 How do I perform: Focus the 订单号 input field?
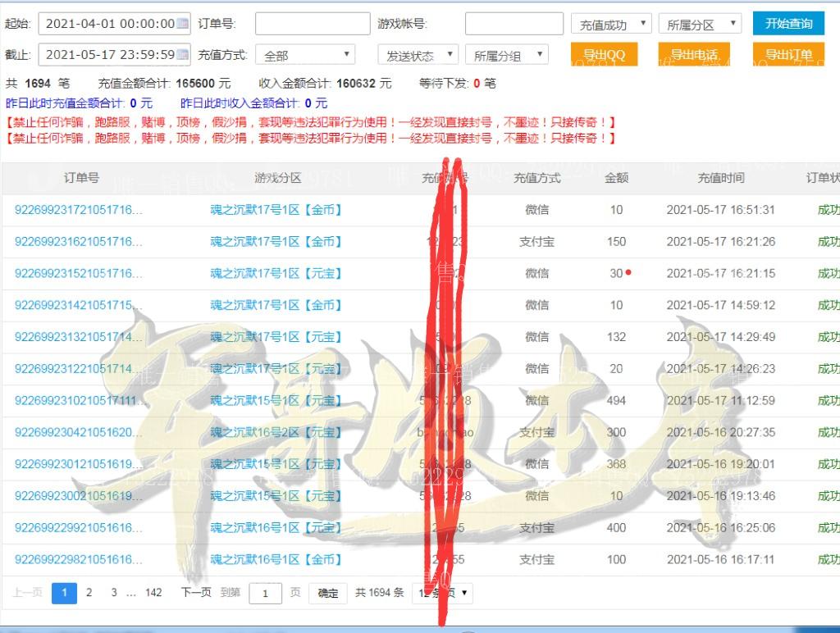pyautogui.click(x=313, y=24)
